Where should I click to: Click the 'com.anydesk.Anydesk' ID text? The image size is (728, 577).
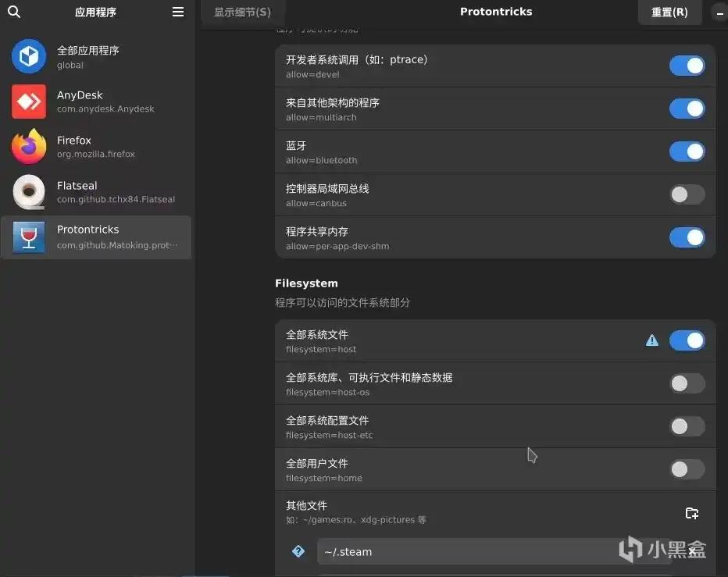coord(105,109)
